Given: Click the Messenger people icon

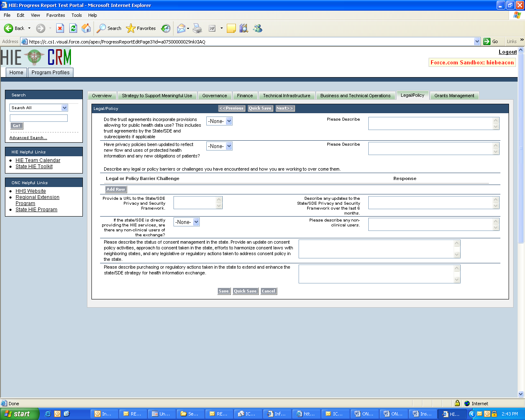Looking at the screenshot, I should click(258, 28).
